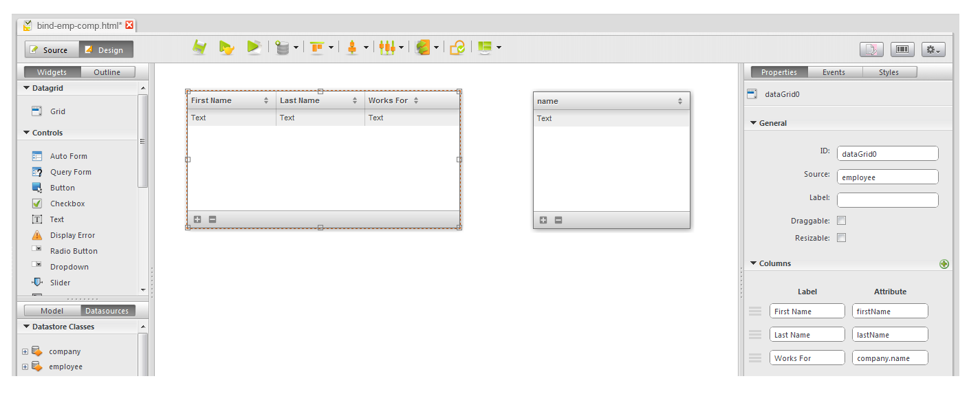Select the Widgets tab
This screenshot has width=980, height=394.
coord(52,72)
